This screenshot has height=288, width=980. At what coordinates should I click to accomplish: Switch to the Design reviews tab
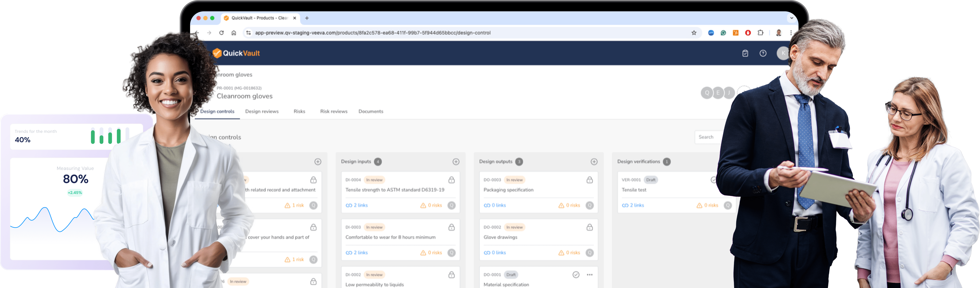point(262,111)
